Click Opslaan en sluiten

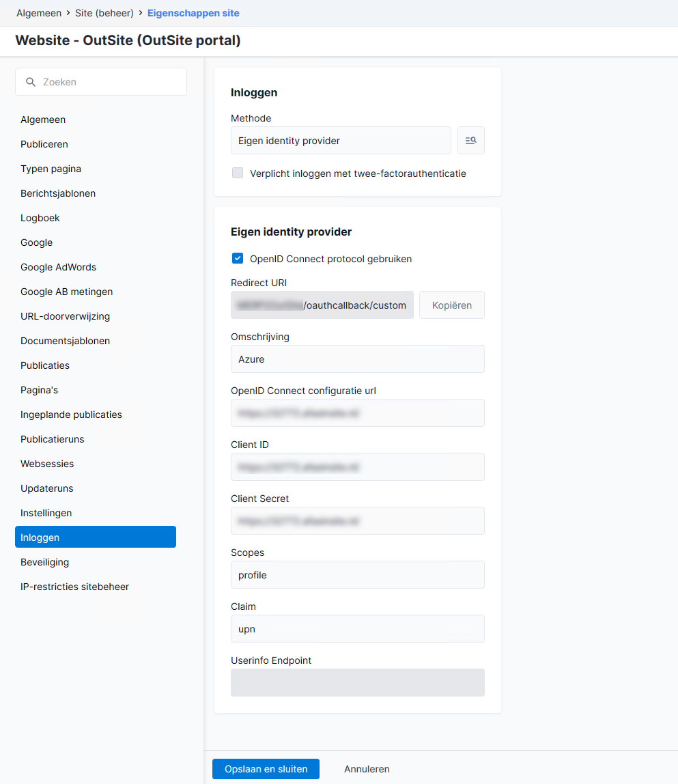266,769
